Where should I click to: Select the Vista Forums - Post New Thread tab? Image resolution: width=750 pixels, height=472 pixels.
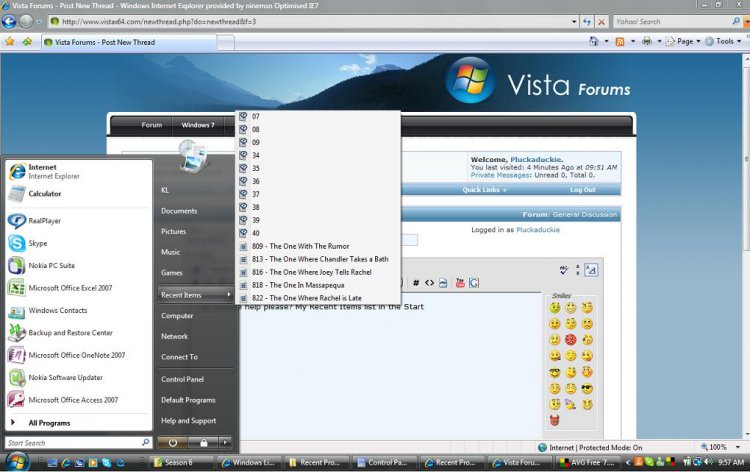tap(129, 42)
